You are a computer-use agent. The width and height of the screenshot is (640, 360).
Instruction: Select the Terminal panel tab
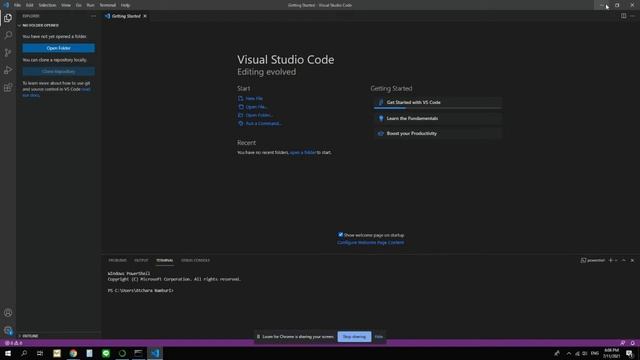click(164, 260)
